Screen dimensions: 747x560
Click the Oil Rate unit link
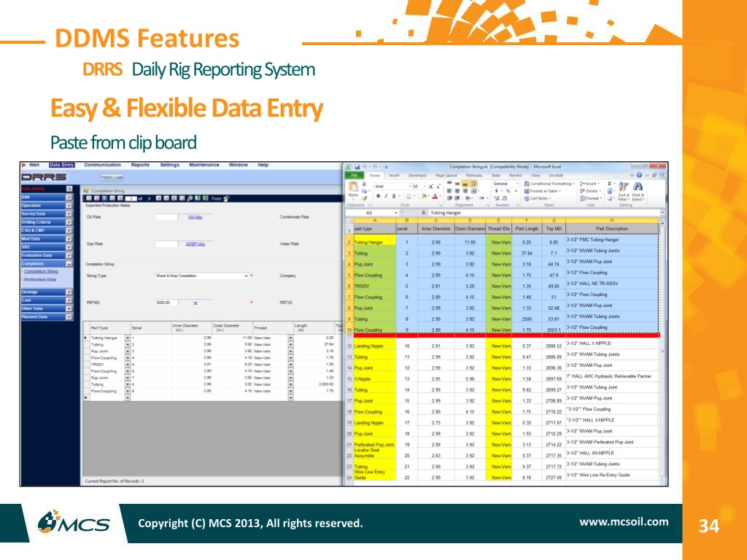pos(196,217)
